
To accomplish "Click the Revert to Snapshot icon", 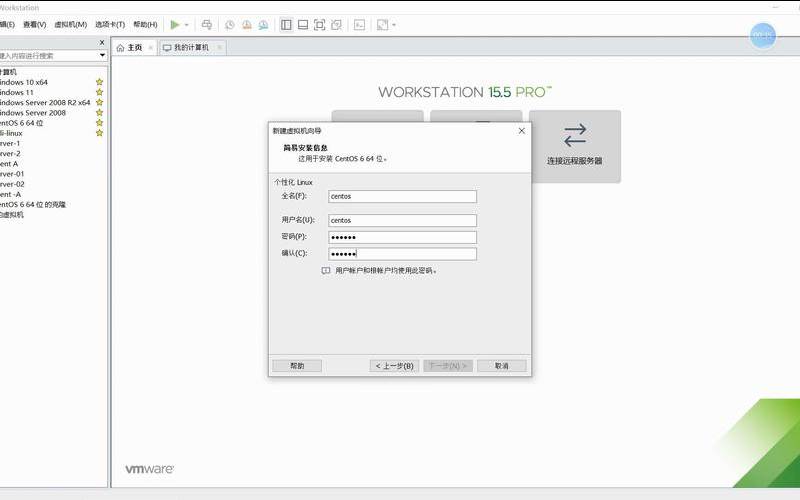I will [247, 25].
